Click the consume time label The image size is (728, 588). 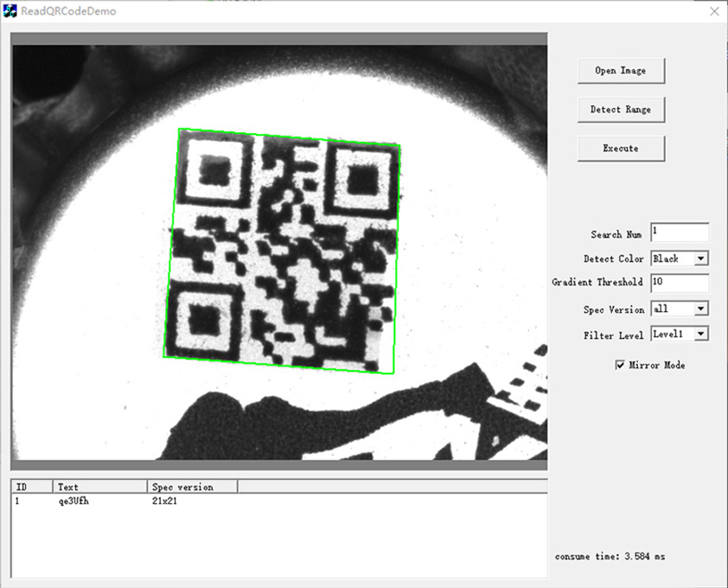coord(610,556)
